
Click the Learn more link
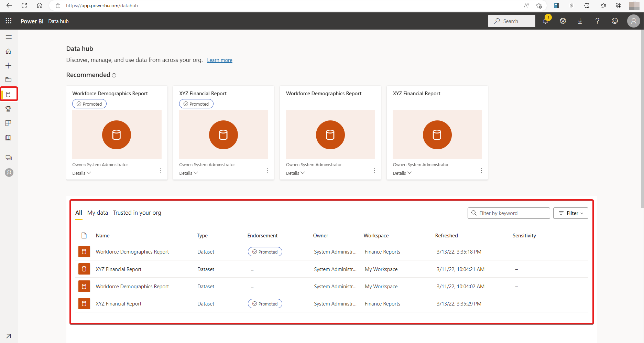[x=219, y=60]
